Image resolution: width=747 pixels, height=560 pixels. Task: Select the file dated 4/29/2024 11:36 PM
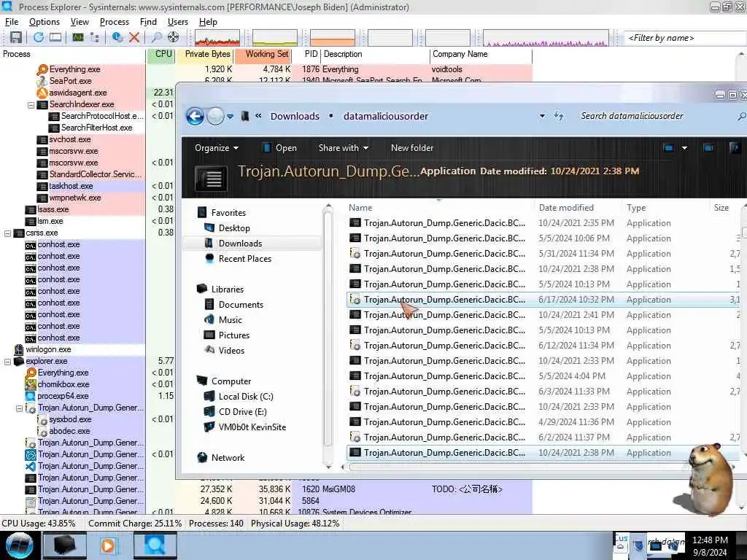(543, 422)
